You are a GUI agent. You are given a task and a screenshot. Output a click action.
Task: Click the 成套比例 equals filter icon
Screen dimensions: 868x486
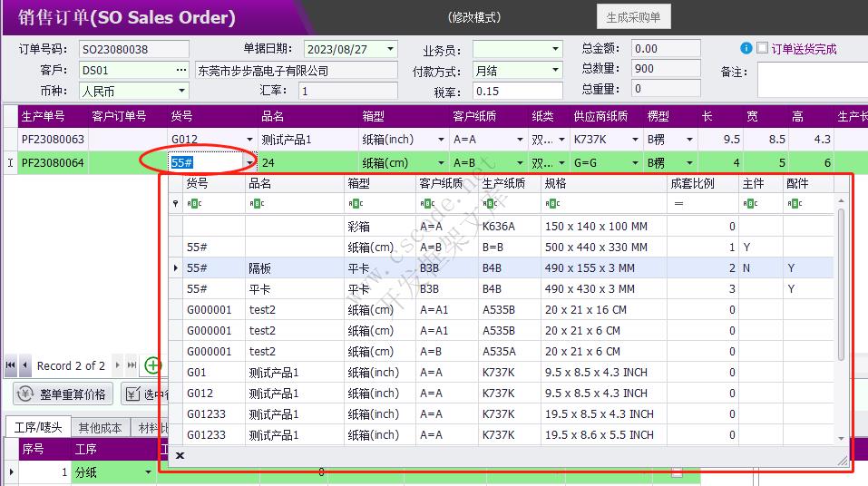pos(678,204)
